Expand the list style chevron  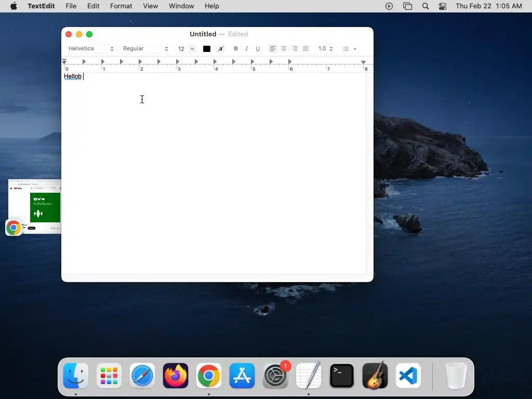(x=355, y=49)
